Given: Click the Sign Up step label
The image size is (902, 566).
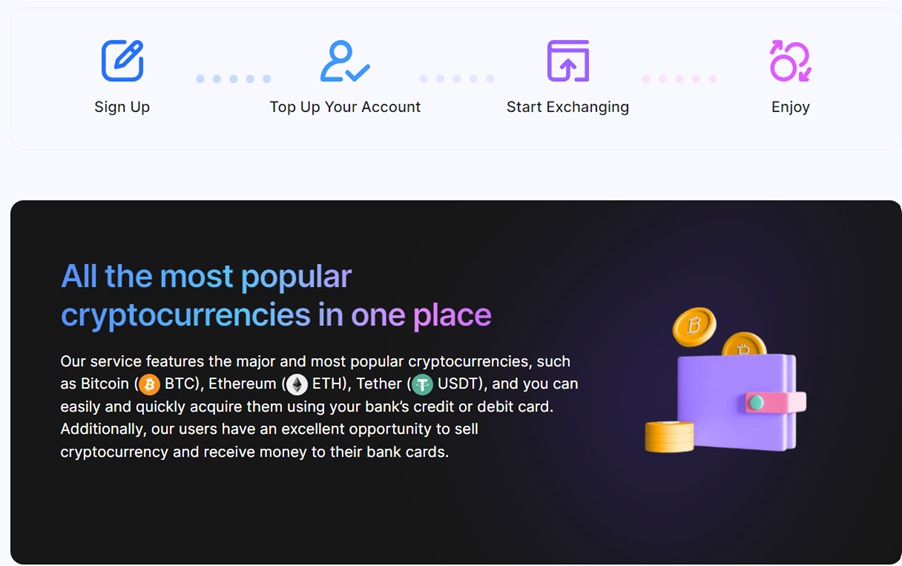Looking at the screenshot, I should click(x=122, y=107).
